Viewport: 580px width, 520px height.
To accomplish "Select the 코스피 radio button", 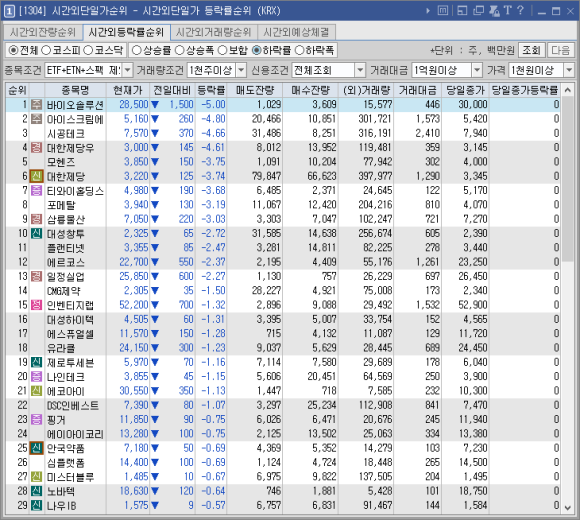I will (x=46, y=50).
